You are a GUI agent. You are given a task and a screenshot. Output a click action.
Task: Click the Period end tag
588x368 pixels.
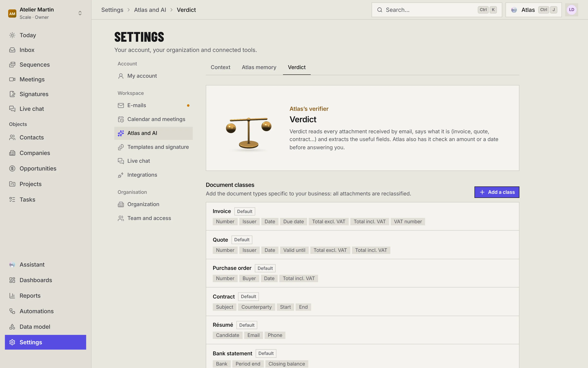[x=248, y=364]
